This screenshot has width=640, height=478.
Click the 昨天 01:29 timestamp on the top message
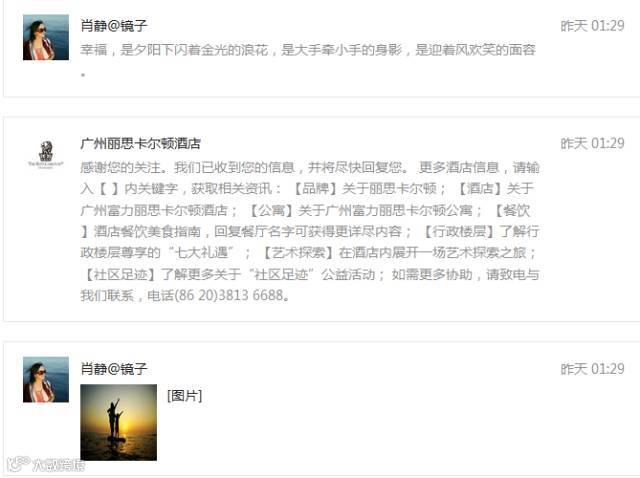click(x=592, y=26)
